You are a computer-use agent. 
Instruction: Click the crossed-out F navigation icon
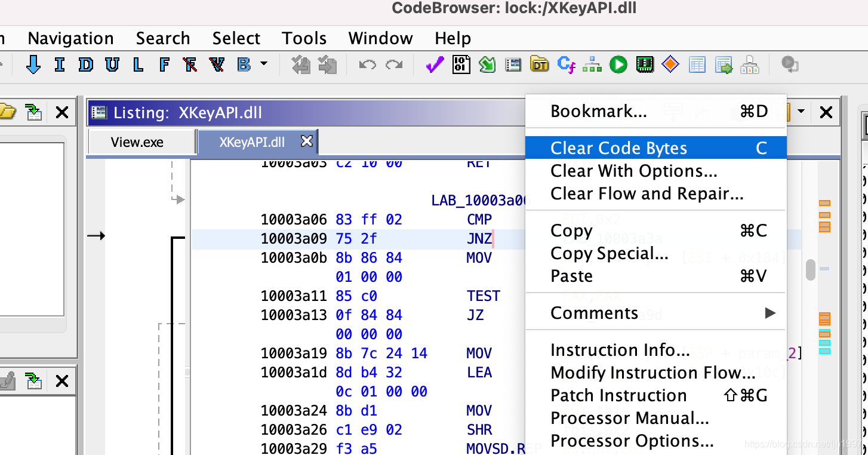[191, 64]
